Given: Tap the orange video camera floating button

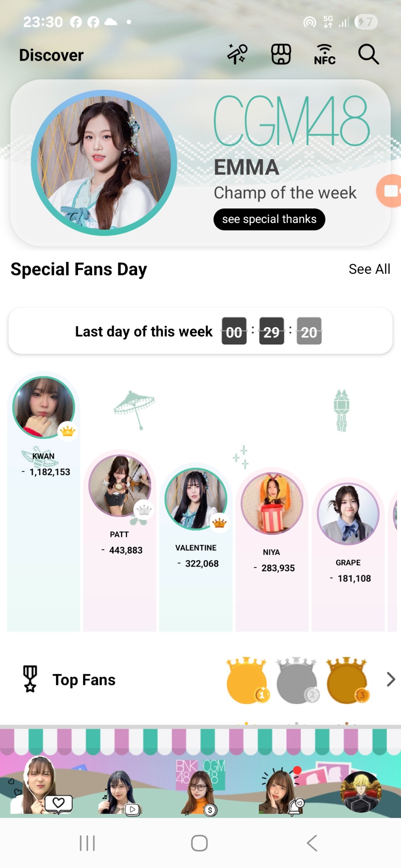Looking at the screenshot, I should [x=390, y=191].
